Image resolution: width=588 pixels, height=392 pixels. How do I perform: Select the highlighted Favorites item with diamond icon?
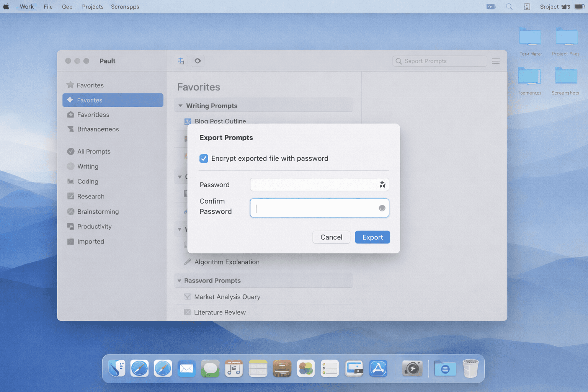113,100
